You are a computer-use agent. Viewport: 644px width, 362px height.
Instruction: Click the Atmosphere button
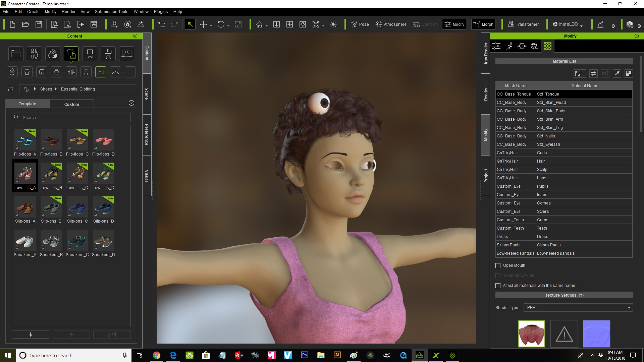point(391,24)
